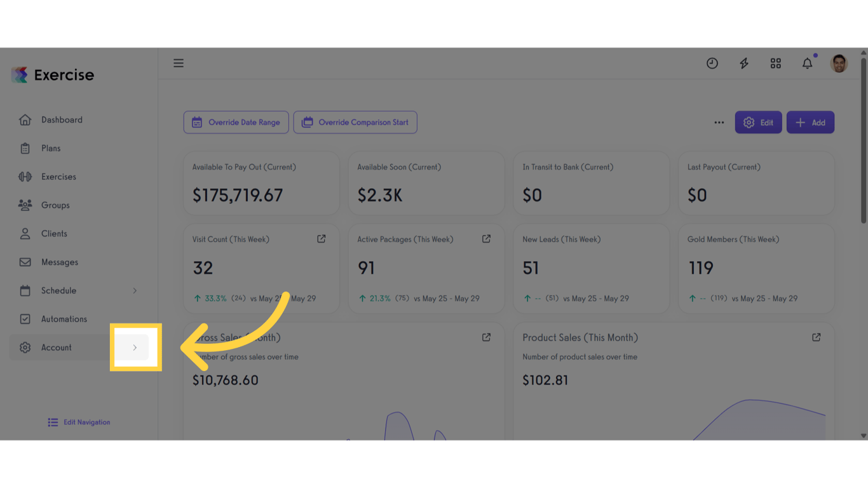Screen dimensions: 868x488
Task: Click the lightning bolt quick actions icon
Action: [x=743, y=63]
